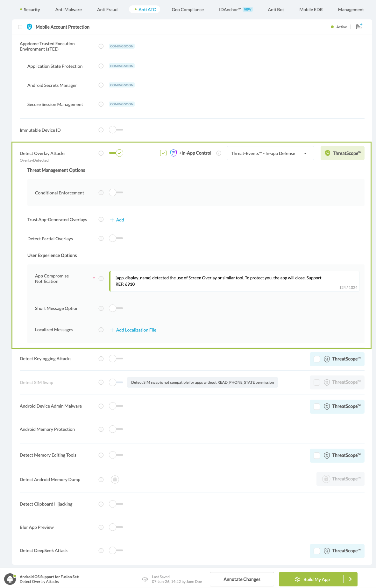The image size is (376, 588).
Task: Show info icon next to In-App Control
Action: click(x=219, y=153)
